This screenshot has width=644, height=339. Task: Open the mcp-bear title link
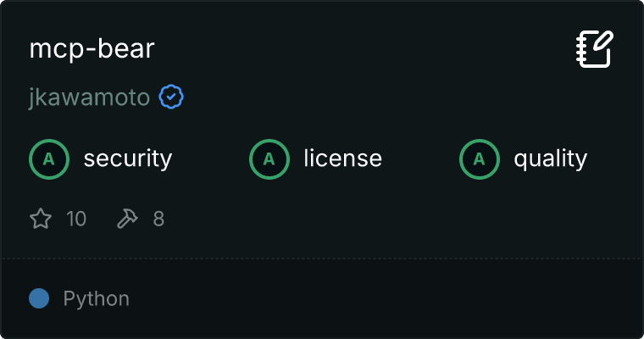point(92,49)
